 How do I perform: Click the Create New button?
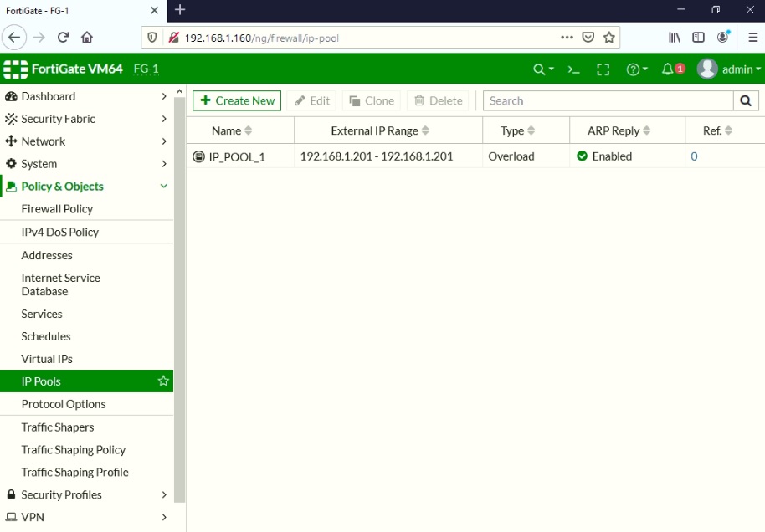point(237,100)
